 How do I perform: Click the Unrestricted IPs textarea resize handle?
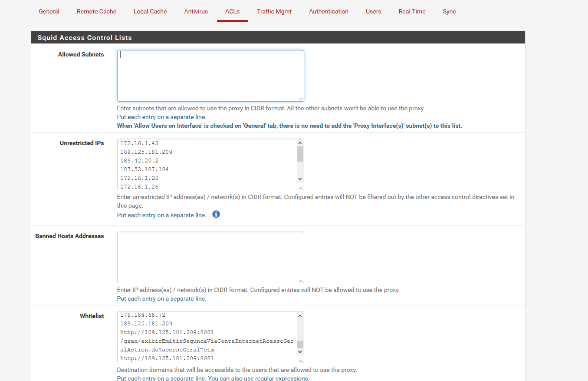[301, 187]
